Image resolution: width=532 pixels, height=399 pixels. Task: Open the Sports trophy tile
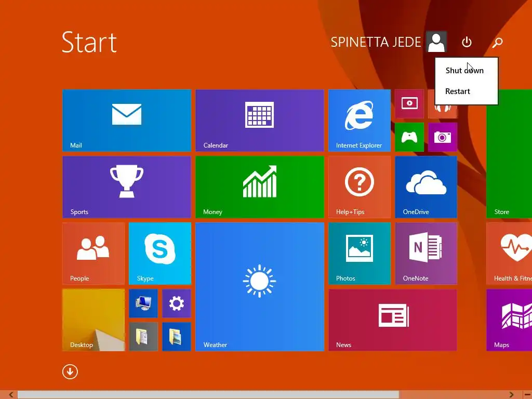pyautogui.click(x=127, y=187)
